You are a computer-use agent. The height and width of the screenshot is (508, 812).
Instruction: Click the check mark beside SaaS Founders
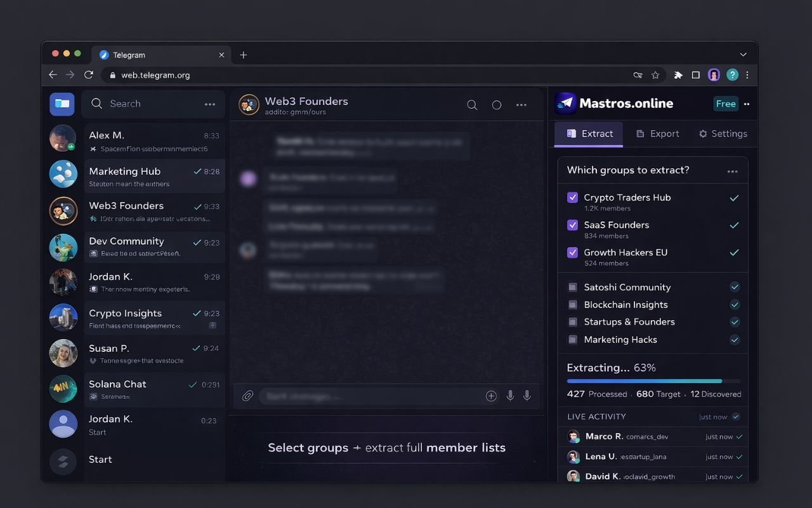click(734, 225)
